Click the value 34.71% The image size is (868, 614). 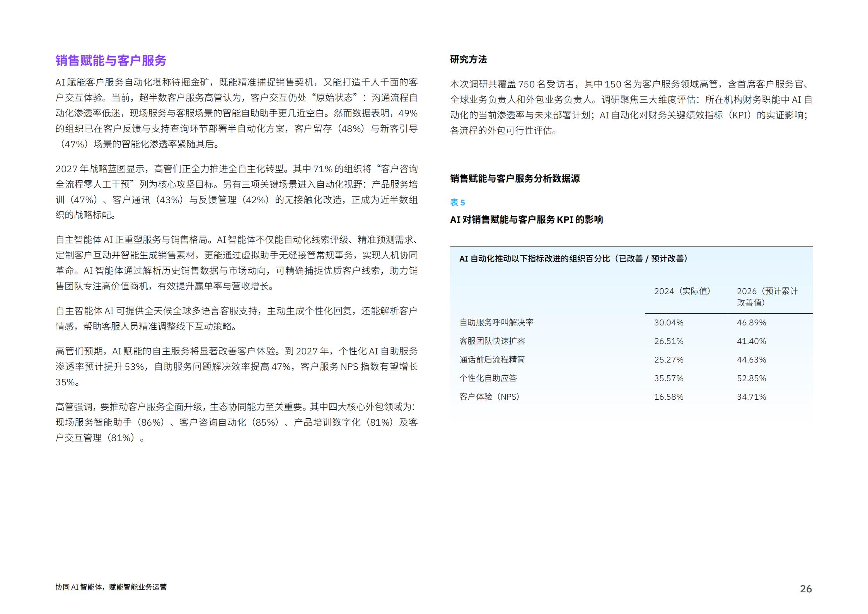pyautogui.click(x=751, y=397)
